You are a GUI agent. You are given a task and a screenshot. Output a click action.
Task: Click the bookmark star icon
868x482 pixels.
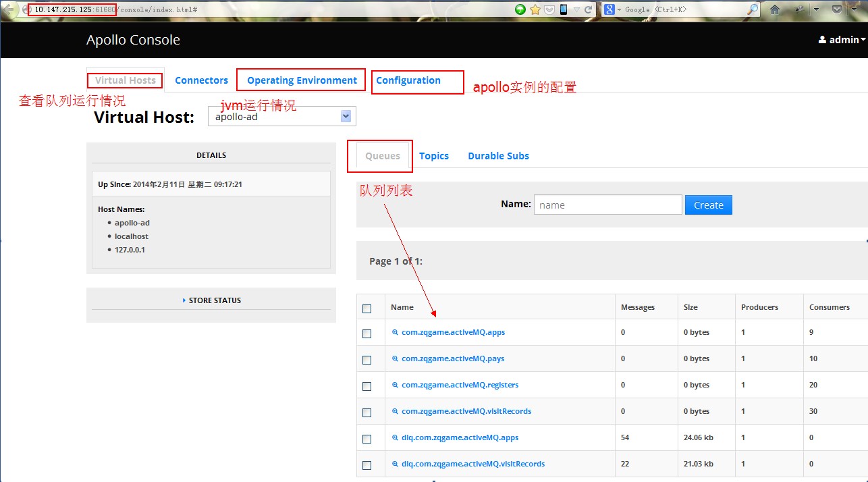coord(535,9)
